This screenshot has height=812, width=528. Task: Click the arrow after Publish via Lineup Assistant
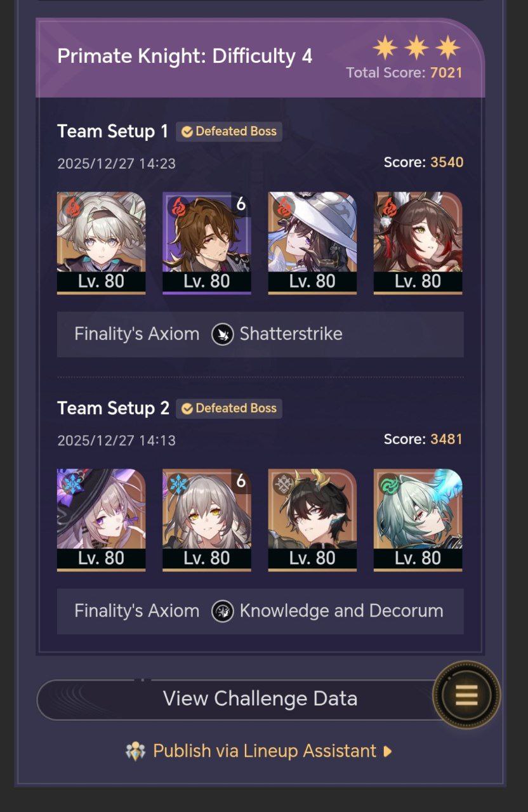tap(388, 751)
